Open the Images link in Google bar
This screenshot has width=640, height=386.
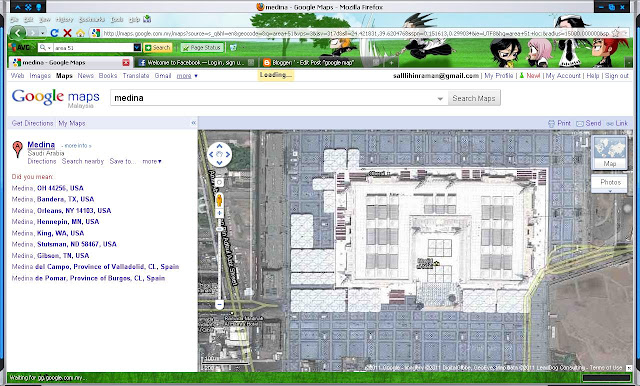[40, 75]
